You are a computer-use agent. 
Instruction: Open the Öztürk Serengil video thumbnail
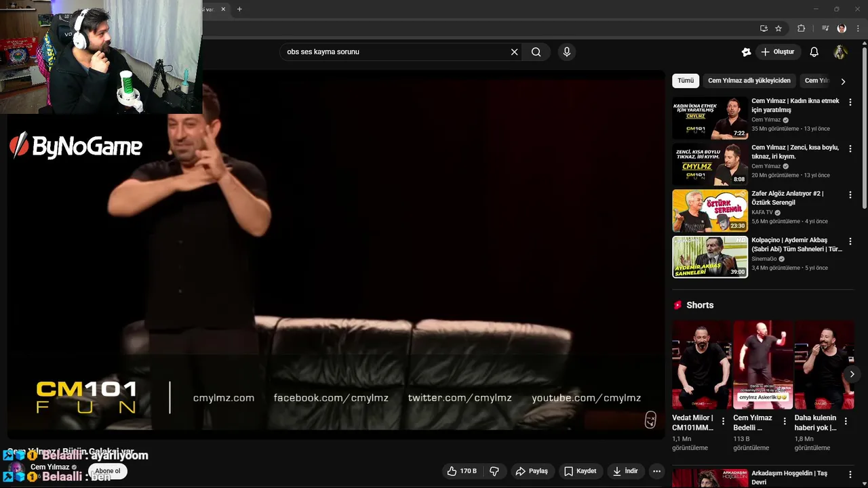point(710,211)
